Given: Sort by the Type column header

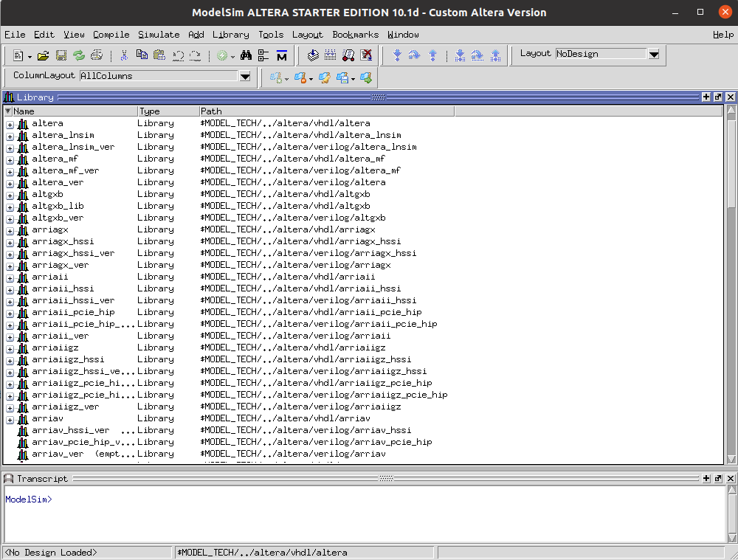Looking at the screenshot, I should [168, 111].
